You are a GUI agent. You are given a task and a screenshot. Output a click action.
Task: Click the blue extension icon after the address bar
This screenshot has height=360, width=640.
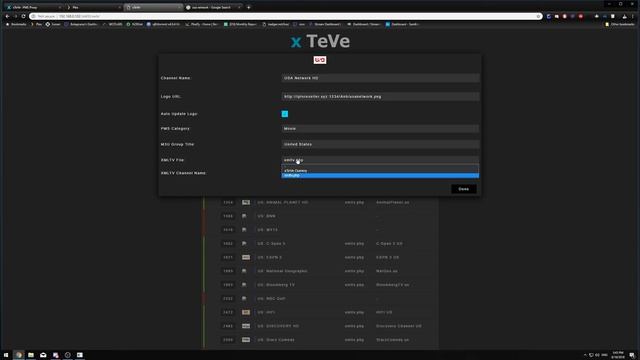(x=549, y=16)
